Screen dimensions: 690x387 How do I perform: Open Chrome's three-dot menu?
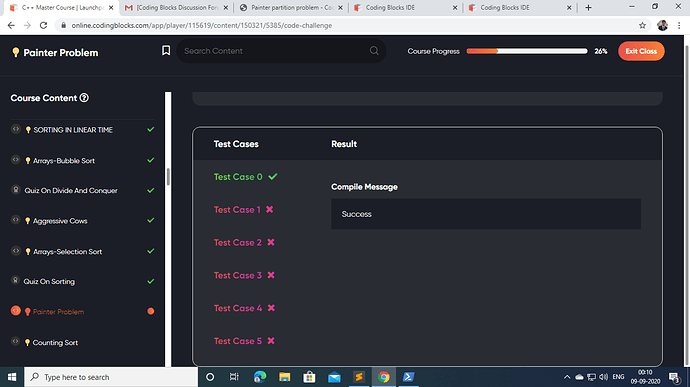click(679, 26)
